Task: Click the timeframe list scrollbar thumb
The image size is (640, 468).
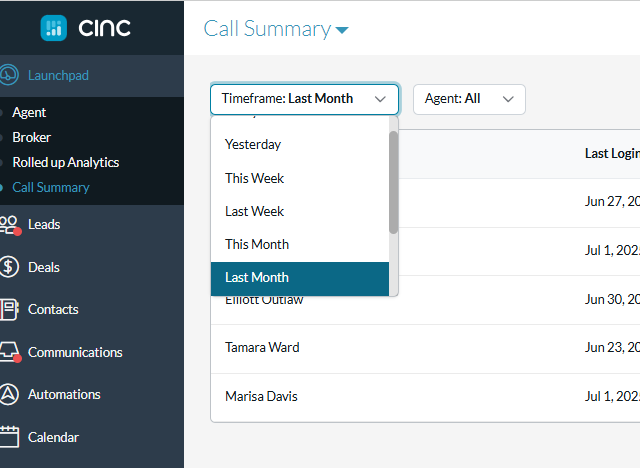Action: 393,182
